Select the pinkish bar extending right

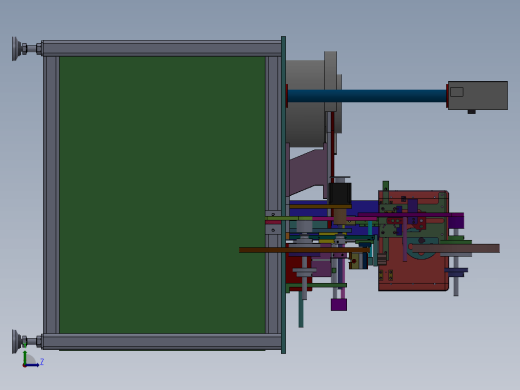point(456,248)
